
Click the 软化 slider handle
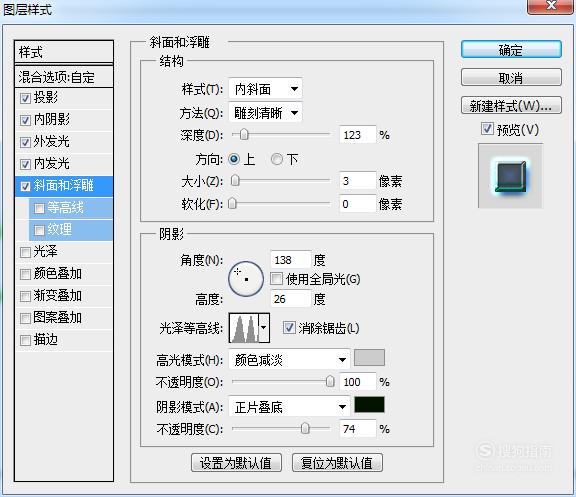pos(232,203)
